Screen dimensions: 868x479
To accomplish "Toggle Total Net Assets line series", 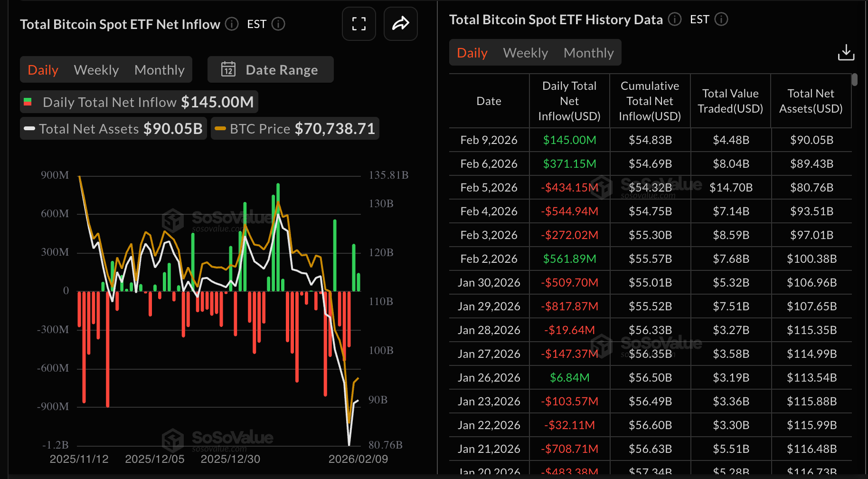I will [x=113, y=128].
